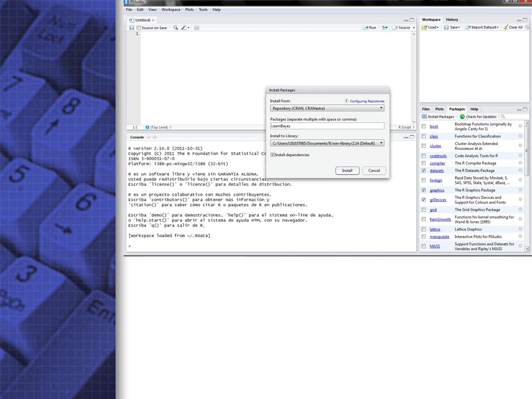
Task: Close the Untitled1 tab with its x
Action: (x=154, y=21)
